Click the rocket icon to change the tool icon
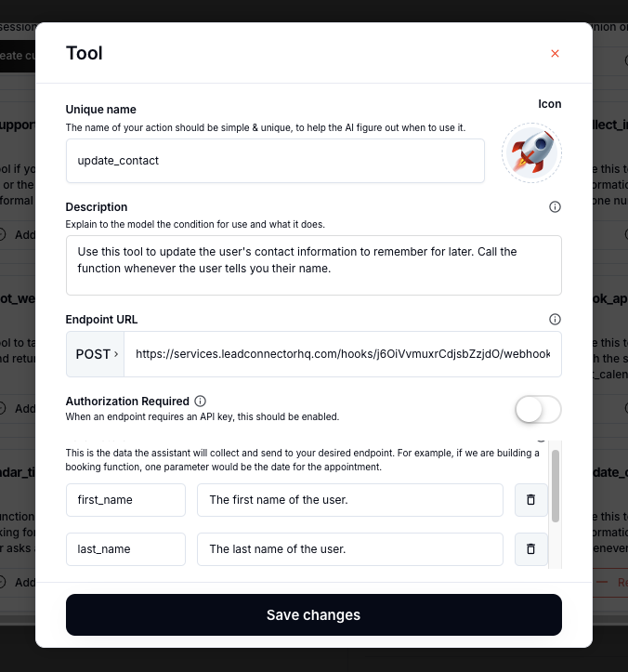Image resolution: width=628 pixels, height=672 pixels. (x=531, y=153)
